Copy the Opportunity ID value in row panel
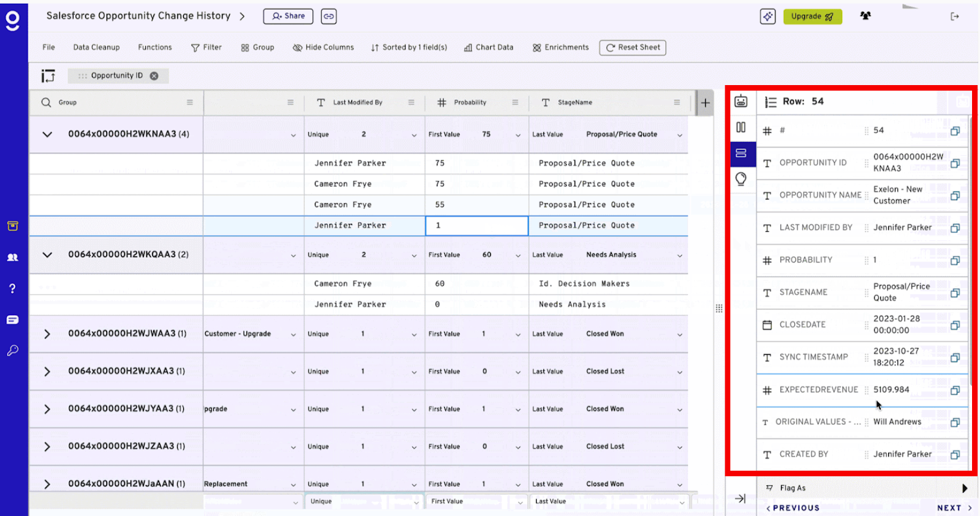 955,163
